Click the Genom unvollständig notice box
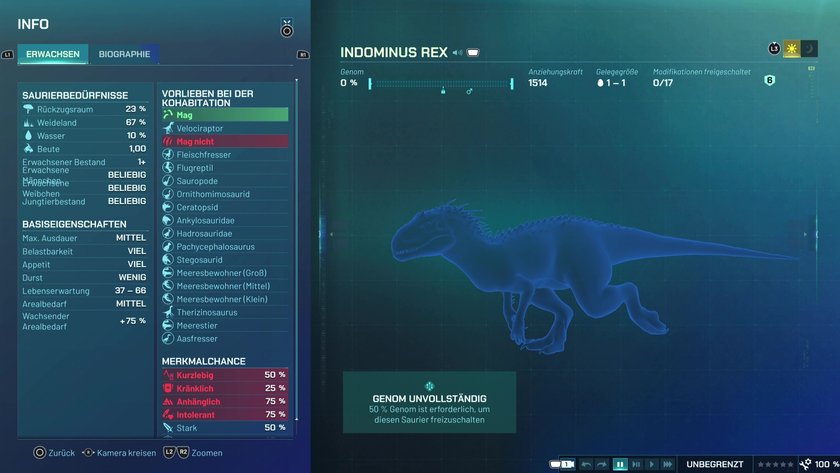Viewport: 840px width, 473px height. tap(429, 402)
